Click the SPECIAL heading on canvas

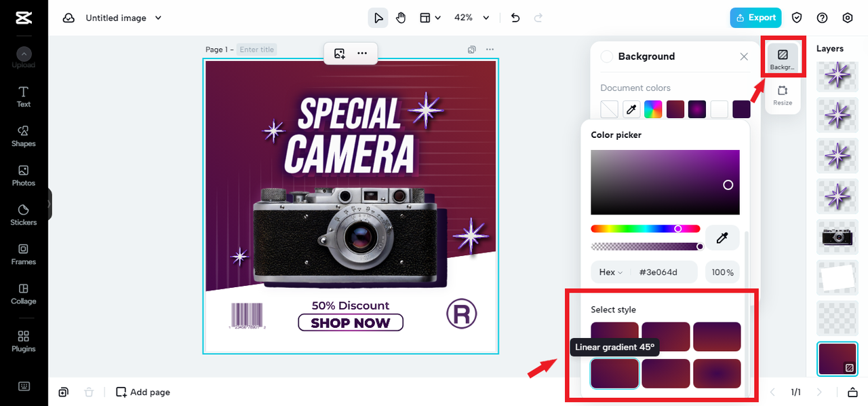coord(349,114)
